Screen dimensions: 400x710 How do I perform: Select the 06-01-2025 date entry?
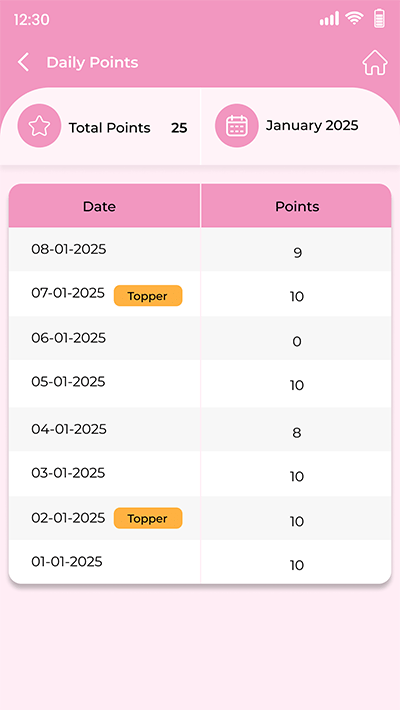pos(68,338)
